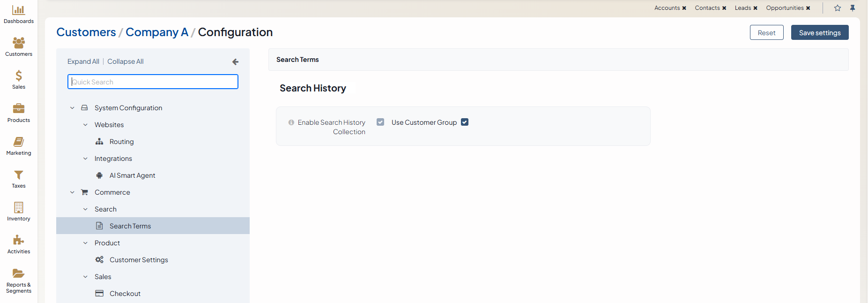Click the favorite star icon

click(x=838, y=8)
